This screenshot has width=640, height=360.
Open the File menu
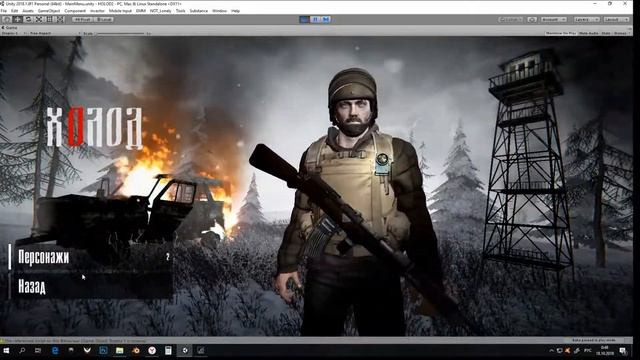4,11
